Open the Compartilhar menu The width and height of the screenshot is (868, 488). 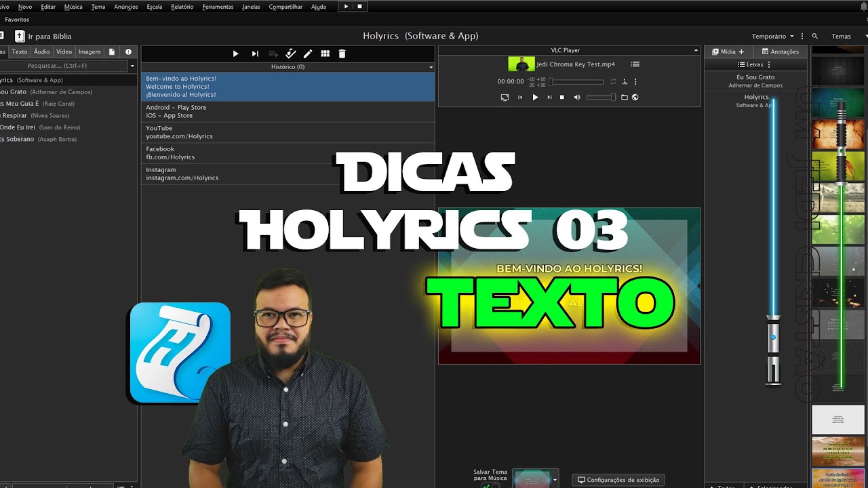click(285, 7)
